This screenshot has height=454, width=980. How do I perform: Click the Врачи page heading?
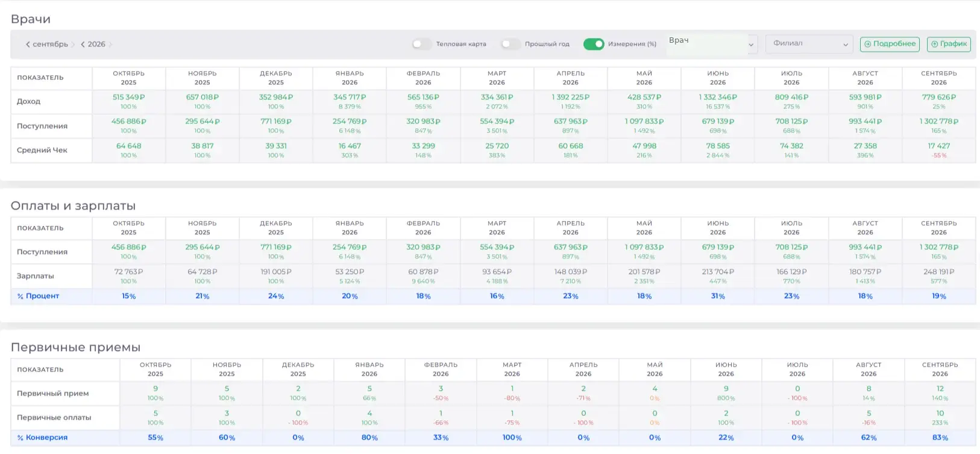(31, 19)
